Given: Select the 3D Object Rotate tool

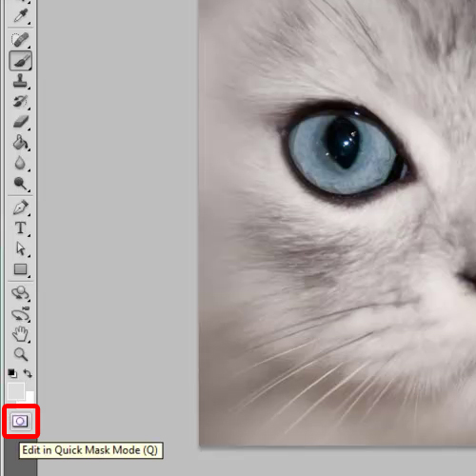Looking at the screenshot, I should click(21, 292).
